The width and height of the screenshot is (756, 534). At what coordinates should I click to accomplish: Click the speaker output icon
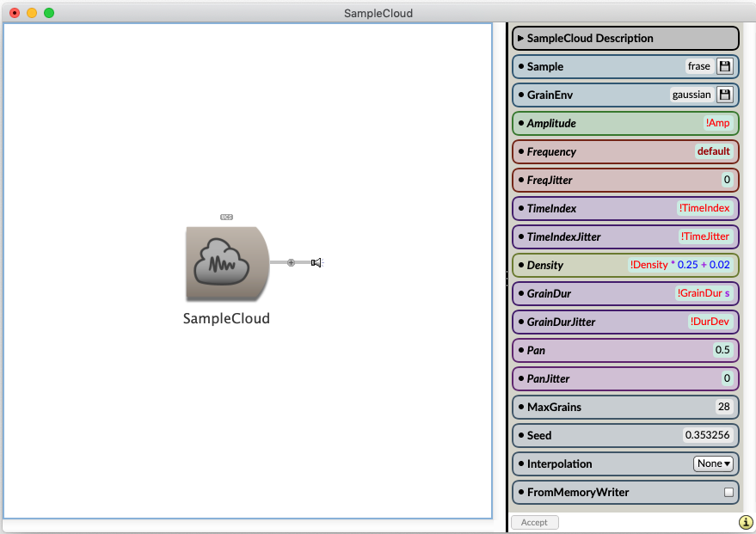(x=317, y=262)
